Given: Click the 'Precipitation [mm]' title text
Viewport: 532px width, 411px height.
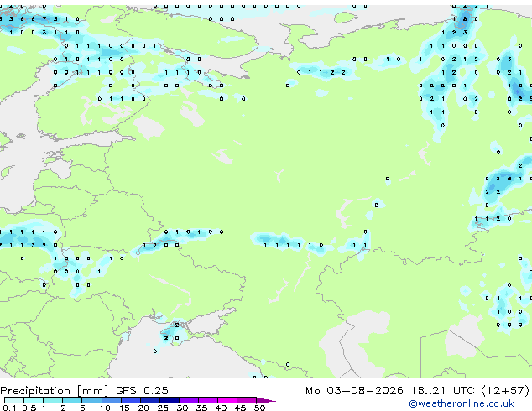Looking at the screenshot, I should 55,391.
